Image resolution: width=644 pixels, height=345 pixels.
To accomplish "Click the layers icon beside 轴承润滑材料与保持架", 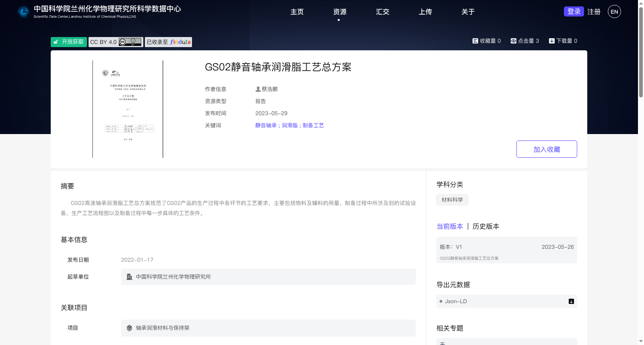I will (x=129, y=328).
